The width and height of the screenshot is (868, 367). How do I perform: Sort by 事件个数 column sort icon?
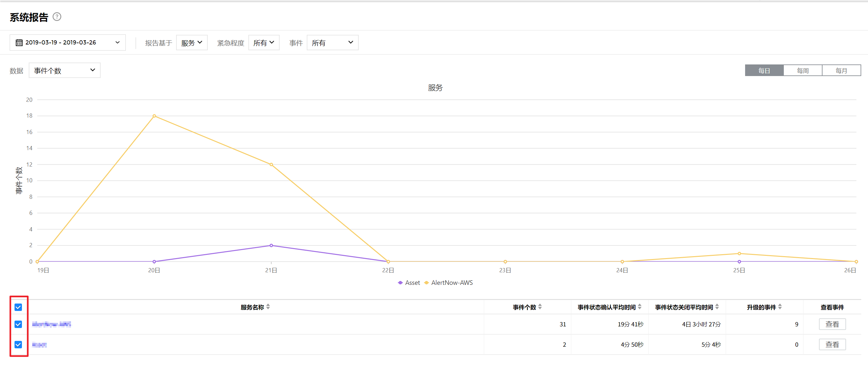(x=540, y=307)
